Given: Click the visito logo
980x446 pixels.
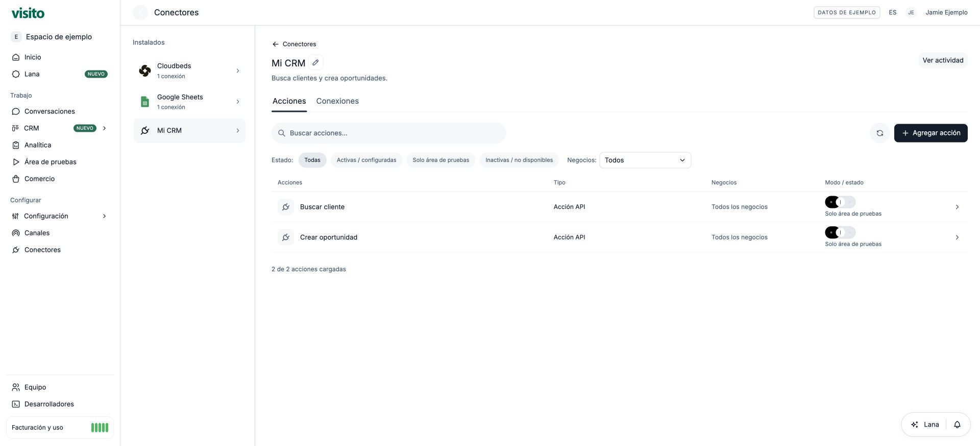Looking at the screenshot, I should pos(28,13).
